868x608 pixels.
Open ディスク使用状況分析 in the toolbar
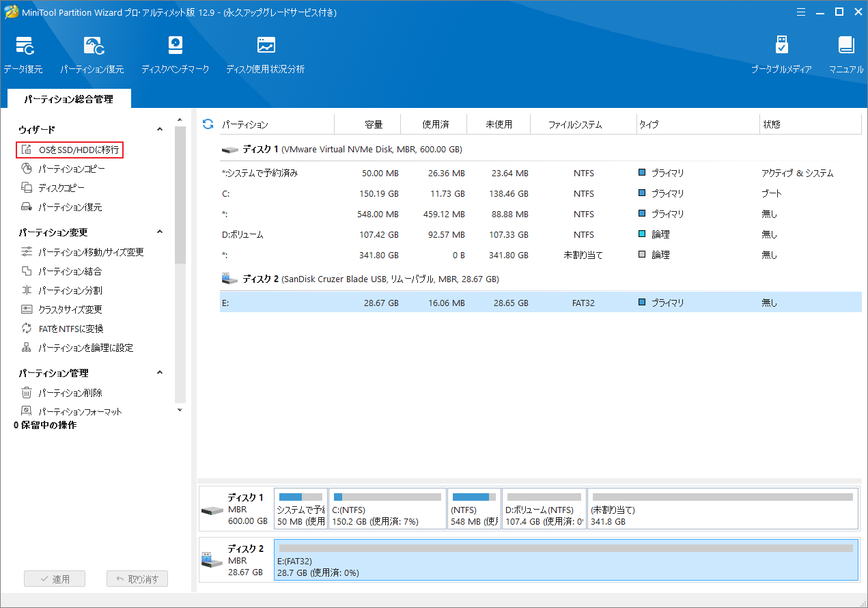[x=265, y=46]
